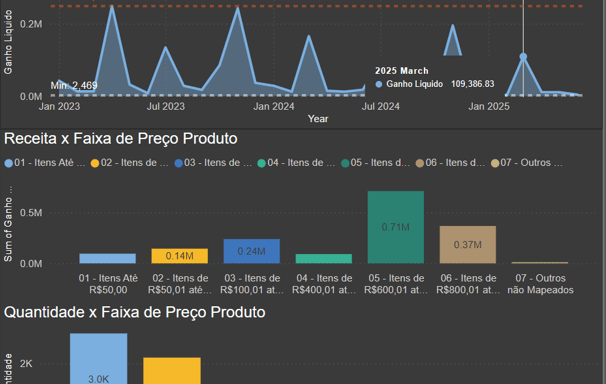Click the March 2025 data point marker
606x384 pixels.
523,57
